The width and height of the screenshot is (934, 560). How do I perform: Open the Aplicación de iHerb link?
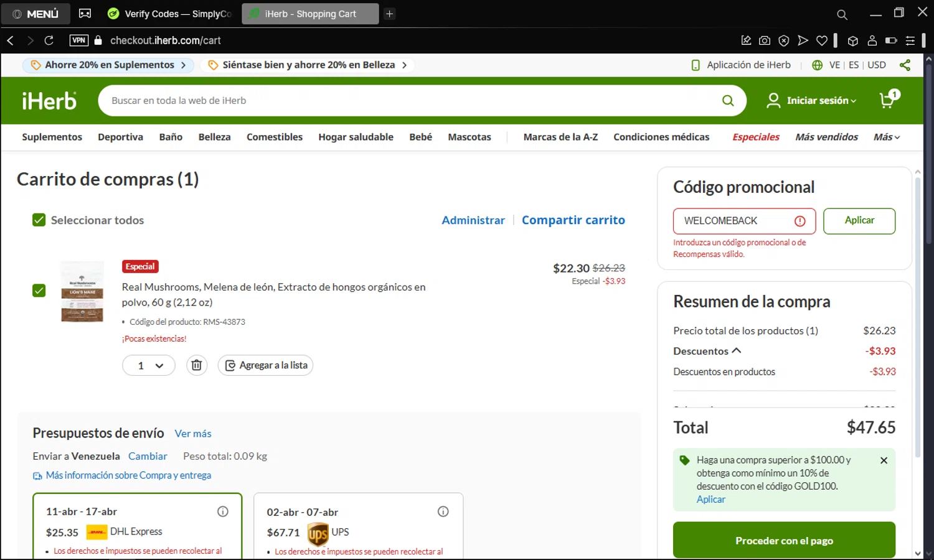(x=741, y=65)
